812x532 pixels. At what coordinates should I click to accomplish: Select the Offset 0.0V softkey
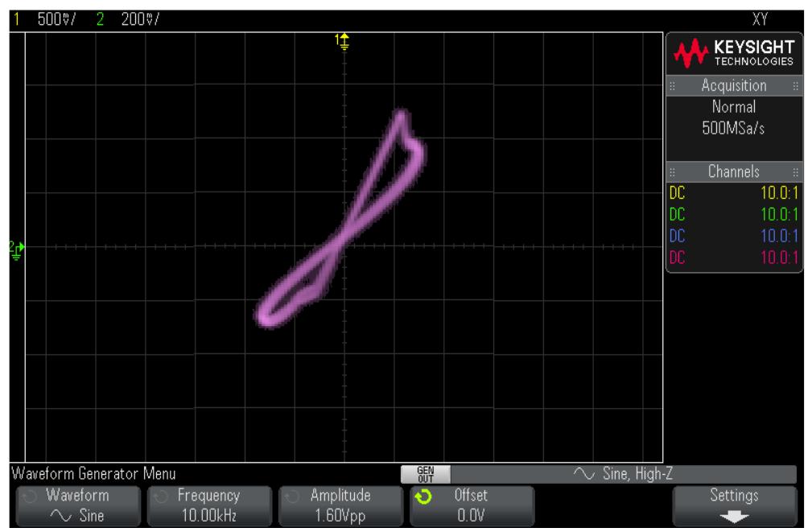472,505
